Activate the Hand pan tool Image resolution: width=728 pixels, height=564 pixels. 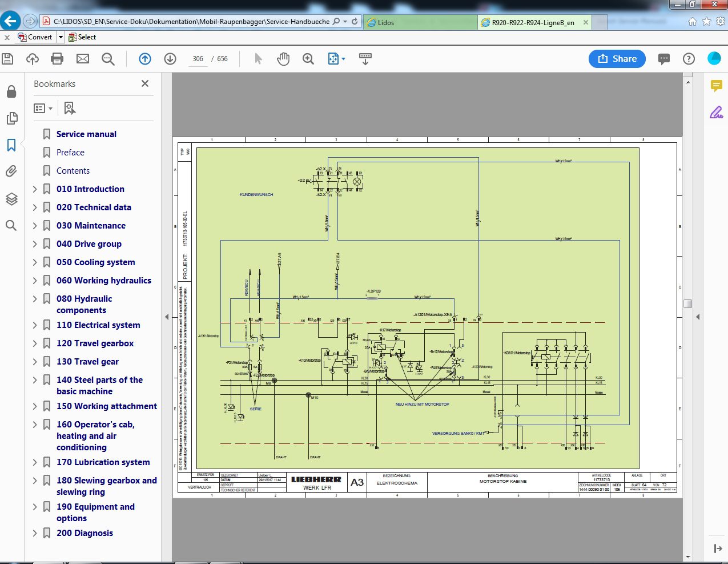(283, 59)
